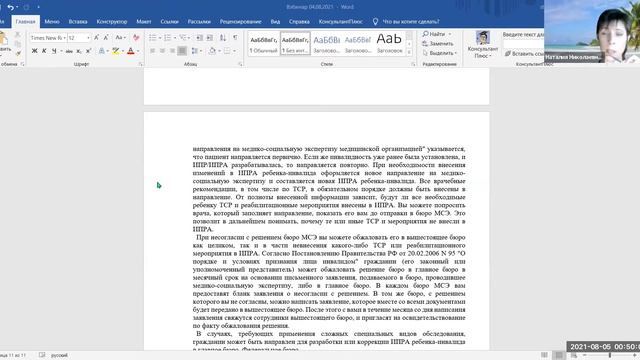
Task: Increase paragraph indent
Action: 210,38
